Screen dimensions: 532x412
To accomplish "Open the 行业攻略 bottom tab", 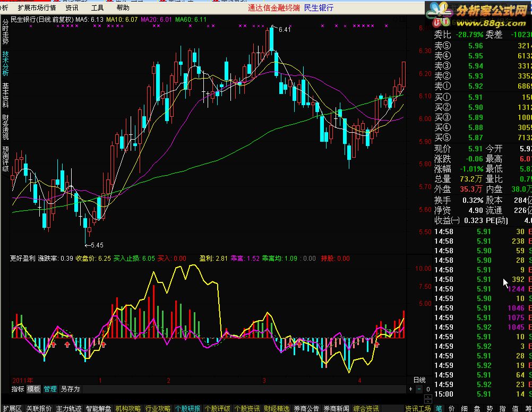I will (x=158, y=409).
